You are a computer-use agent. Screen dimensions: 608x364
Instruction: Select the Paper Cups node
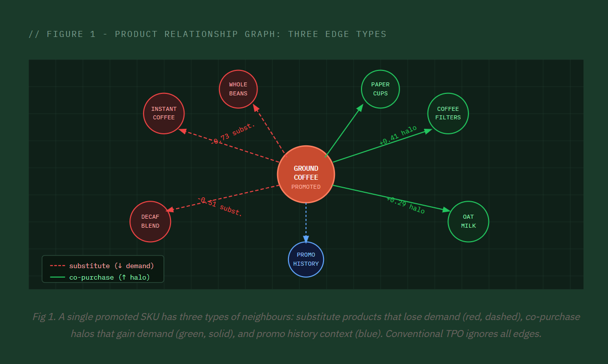point(380,89)
